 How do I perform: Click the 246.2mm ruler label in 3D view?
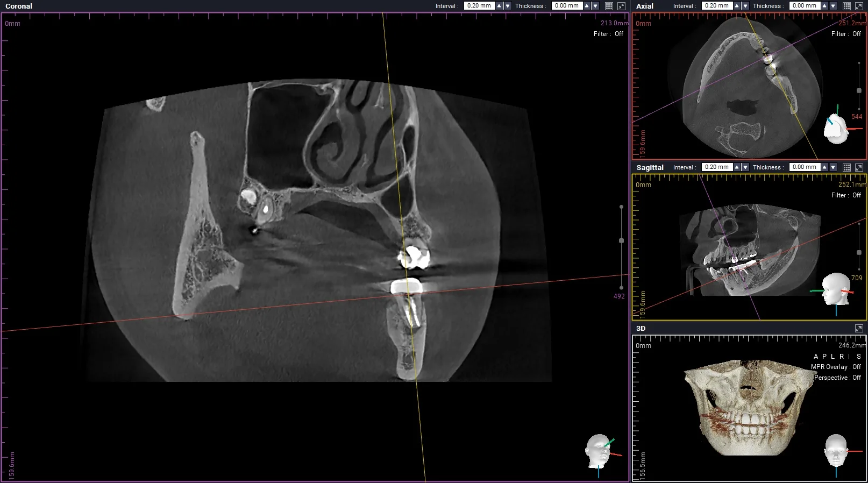(852, 345)
